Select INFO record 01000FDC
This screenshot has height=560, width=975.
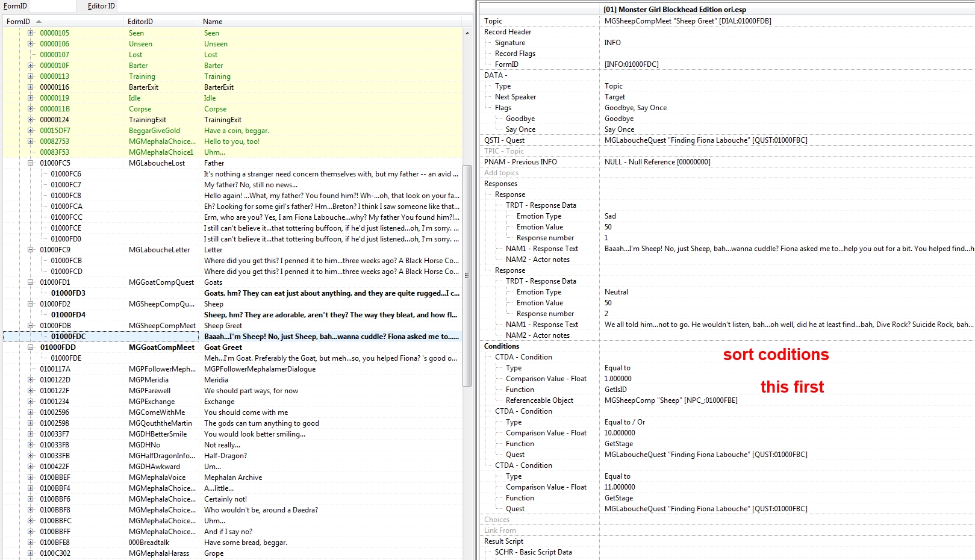232,337
